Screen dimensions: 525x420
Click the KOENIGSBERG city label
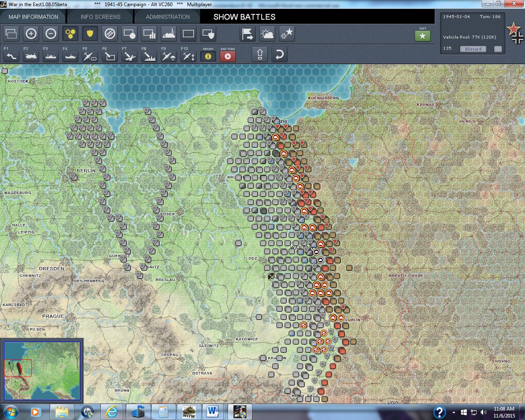tap(324, 98)
